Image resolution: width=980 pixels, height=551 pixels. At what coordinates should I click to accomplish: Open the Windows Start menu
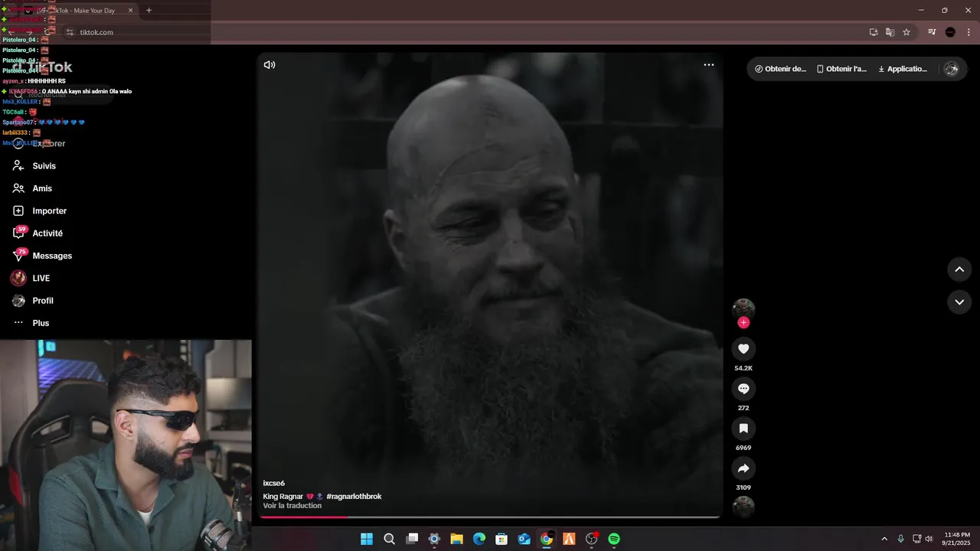tap(367, 539)
